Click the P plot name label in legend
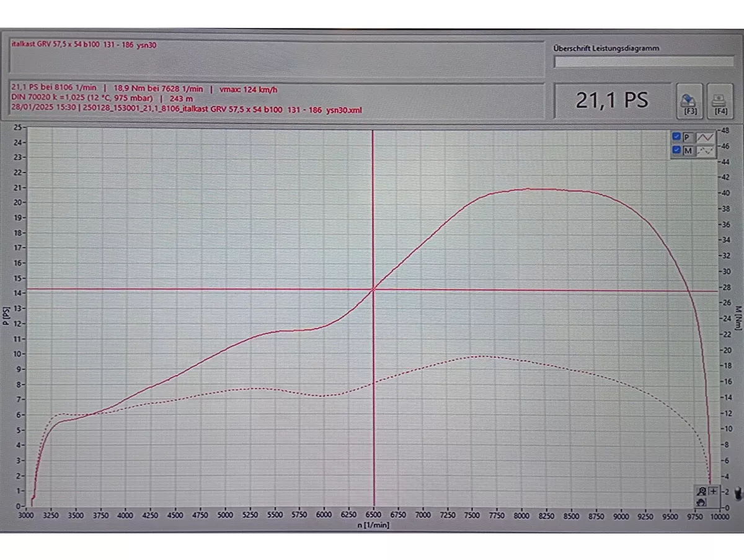This screenshot has width=744, height=560. pos(688,137)
